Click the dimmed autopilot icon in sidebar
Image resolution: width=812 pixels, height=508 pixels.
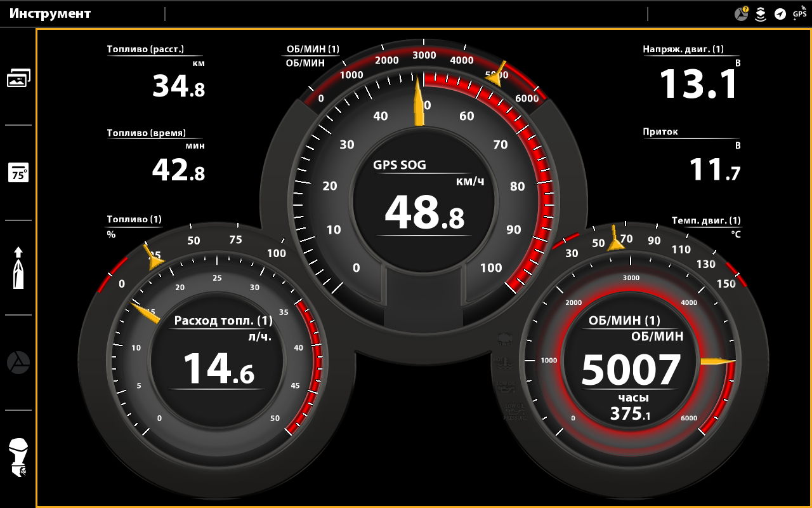[x=18, y=363]
